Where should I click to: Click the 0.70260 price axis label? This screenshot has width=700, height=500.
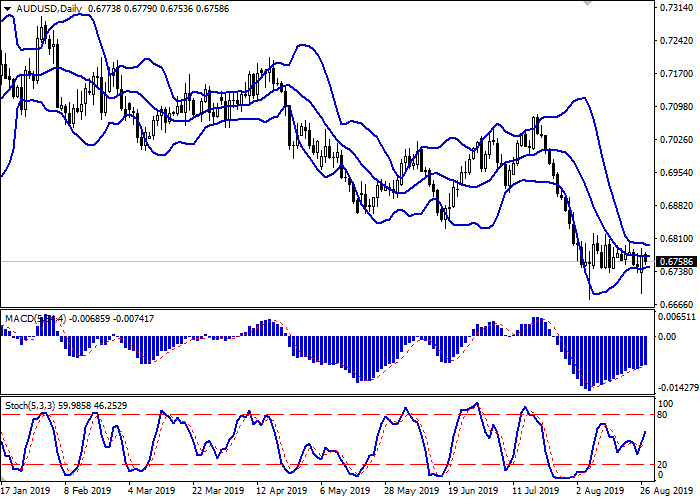(x=678, y=140)
